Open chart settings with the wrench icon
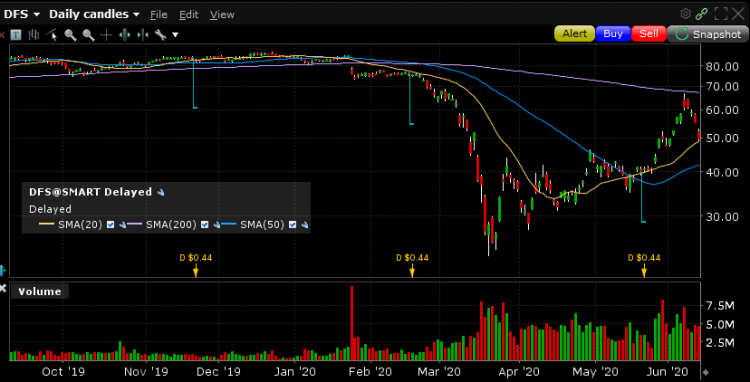This screenshot has height=382, width=750. pos(160,35)
